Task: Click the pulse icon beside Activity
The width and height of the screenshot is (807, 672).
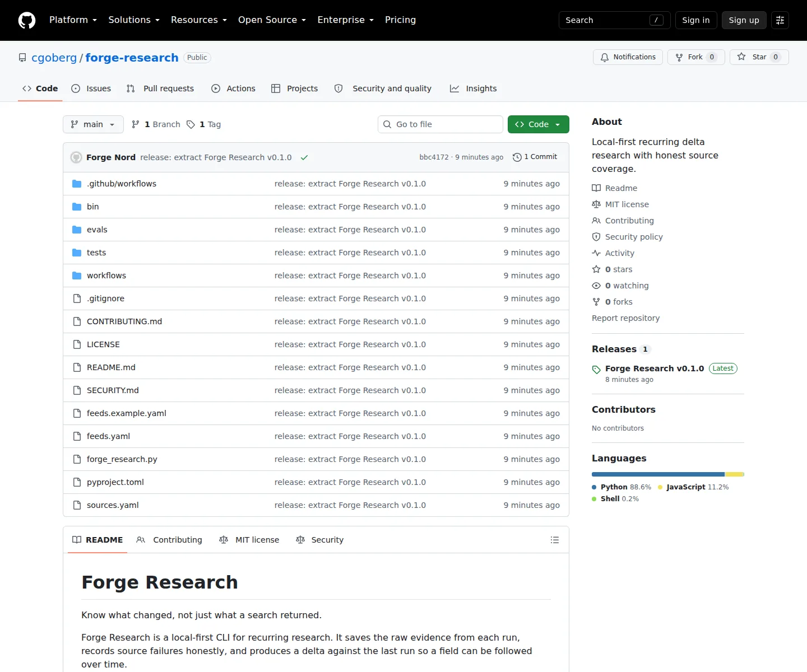Action: click(x=596, y=253)
